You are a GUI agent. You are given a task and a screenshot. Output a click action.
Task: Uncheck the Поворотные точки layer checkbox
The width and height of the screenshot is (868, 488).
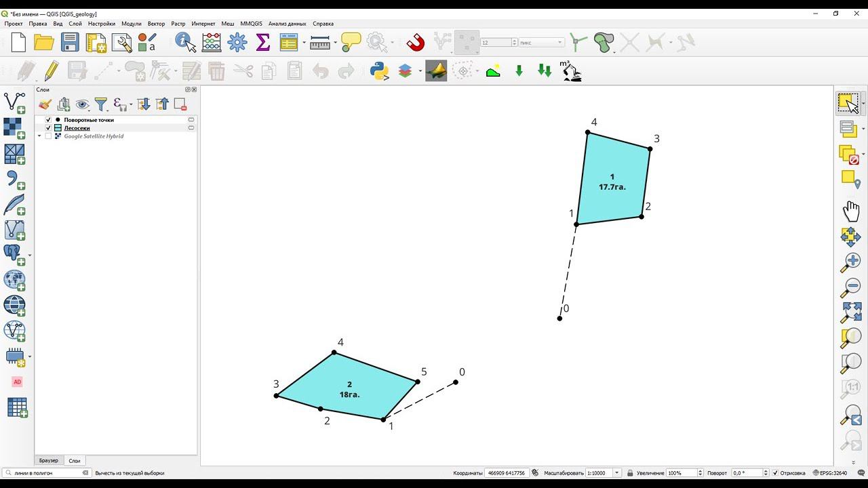[x=48, y=120]
